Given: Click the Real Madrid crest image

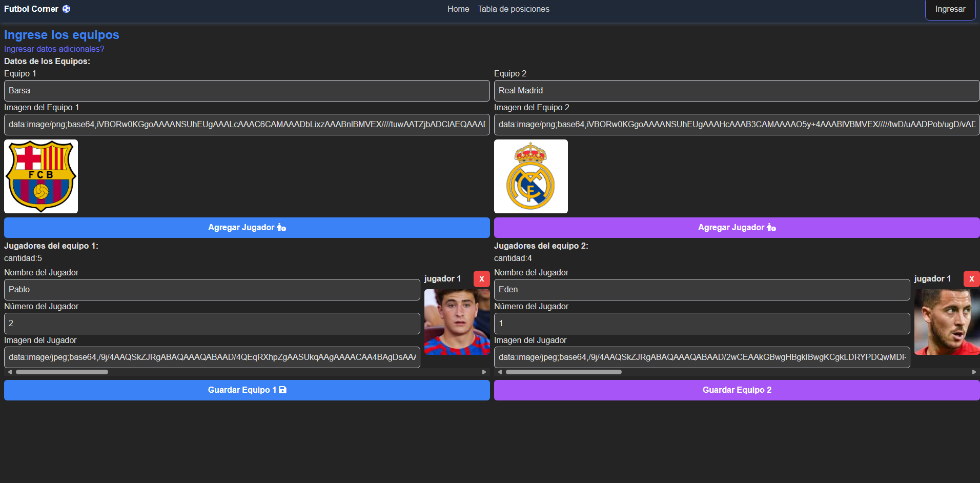Looking at the screenshot, I should [531, 176].
